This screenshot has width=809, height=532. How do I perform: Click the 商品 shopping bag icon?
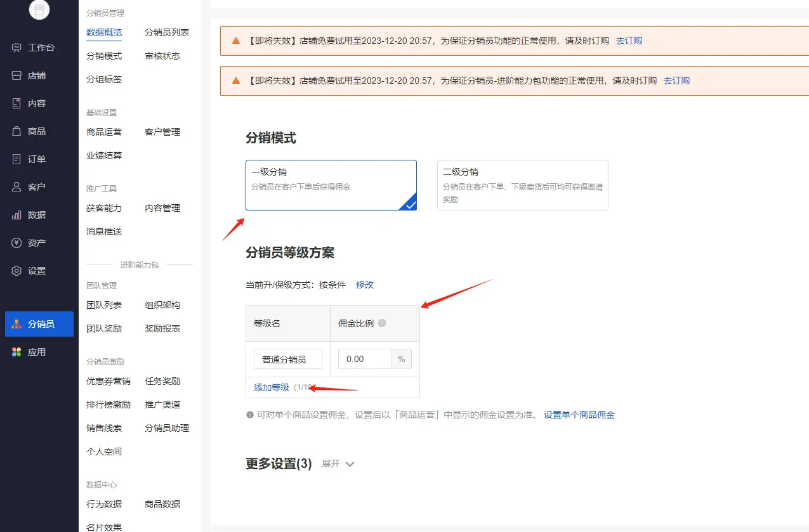tap(17, 131)
